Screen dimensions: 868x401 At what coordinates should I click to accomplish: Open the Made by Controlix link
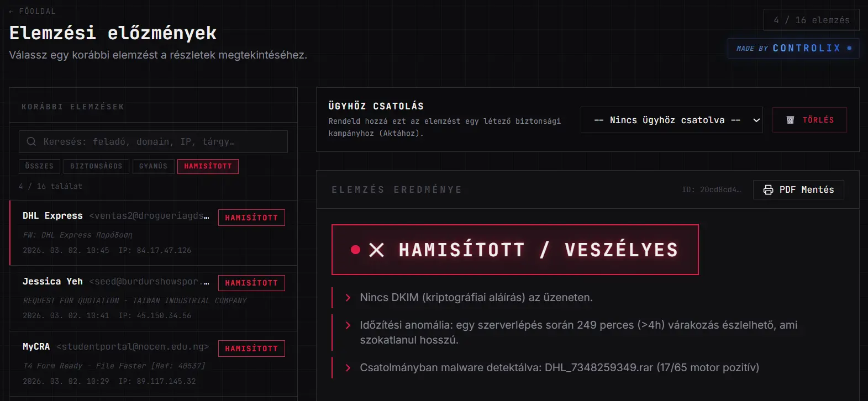[793, 49]
